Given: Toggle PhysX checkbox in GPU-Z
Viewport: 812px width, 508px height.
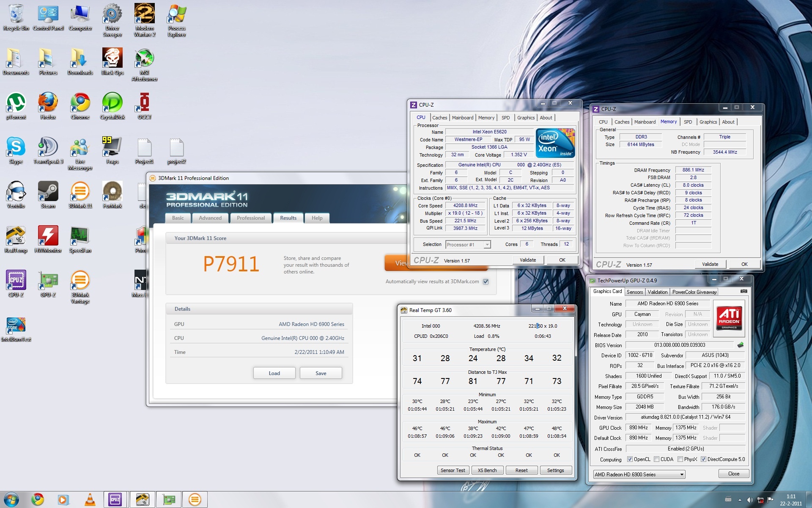Looking at the screenshot, I should tap(680, 459).
